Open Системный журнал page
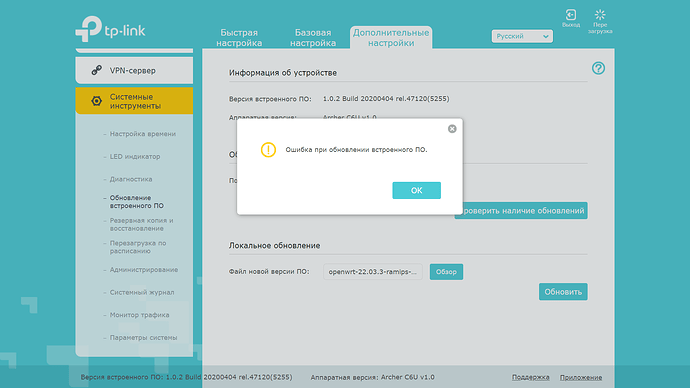Viewport: 690px width, 388px height. [x=142, y=292]
